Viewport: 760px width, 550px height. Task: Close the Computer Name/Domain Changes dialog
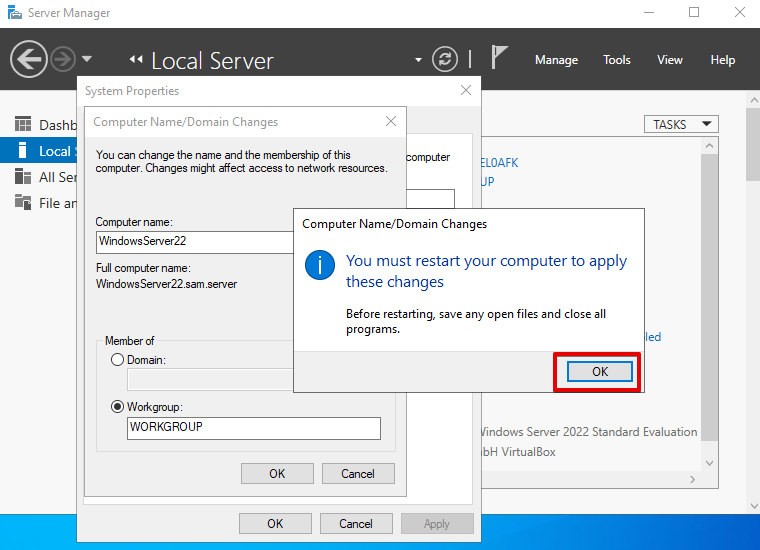tap(391, 122)
